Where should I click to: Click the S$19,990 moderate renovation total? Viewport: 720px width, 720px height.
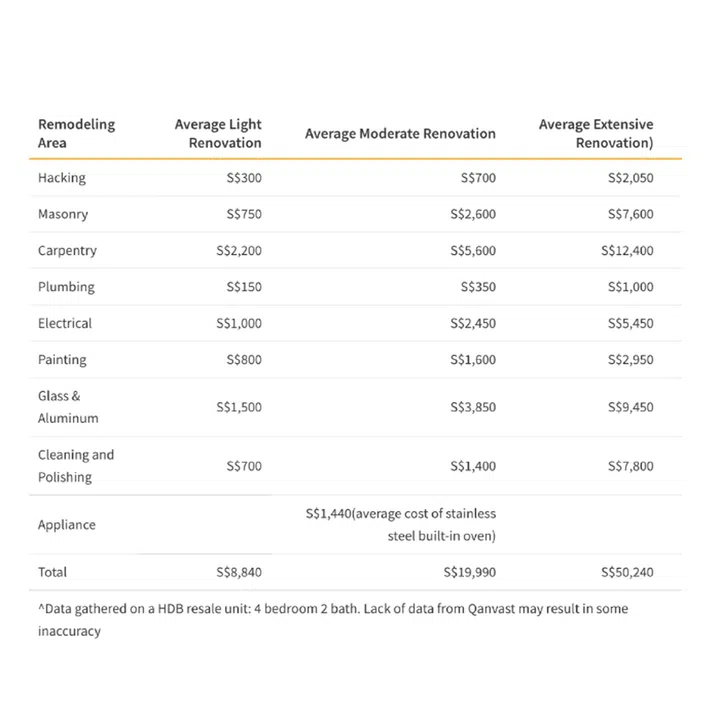(x=469, y=572)
